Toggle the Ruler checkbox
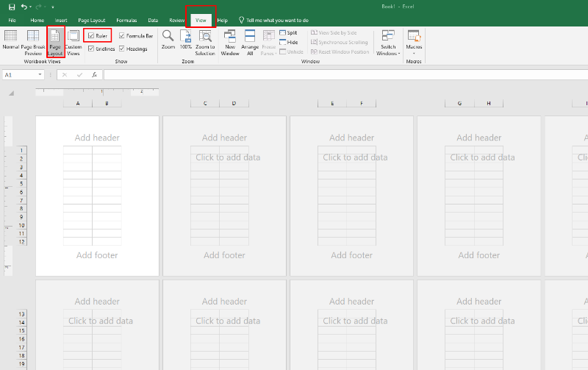588x370 pixels. tap(91, 35)
